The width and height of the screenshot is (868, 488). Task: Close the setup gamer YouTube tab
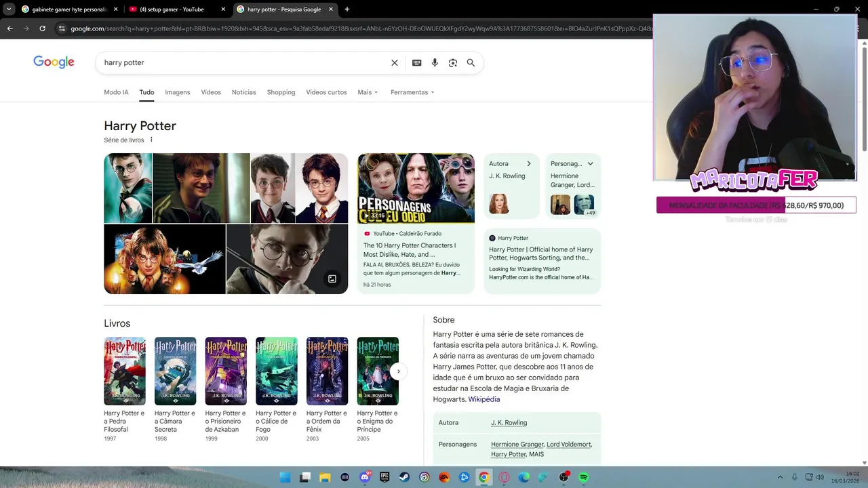(x=223, y=9)
